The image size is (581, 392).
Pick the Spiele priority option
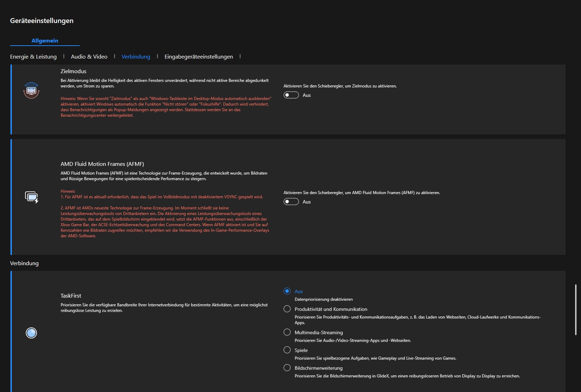(x=287, y=350)
